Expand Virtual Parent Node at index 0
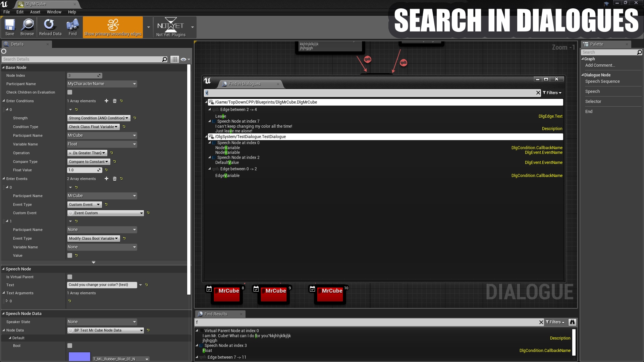Screen dimensions: 644x362 pos(198,330)
